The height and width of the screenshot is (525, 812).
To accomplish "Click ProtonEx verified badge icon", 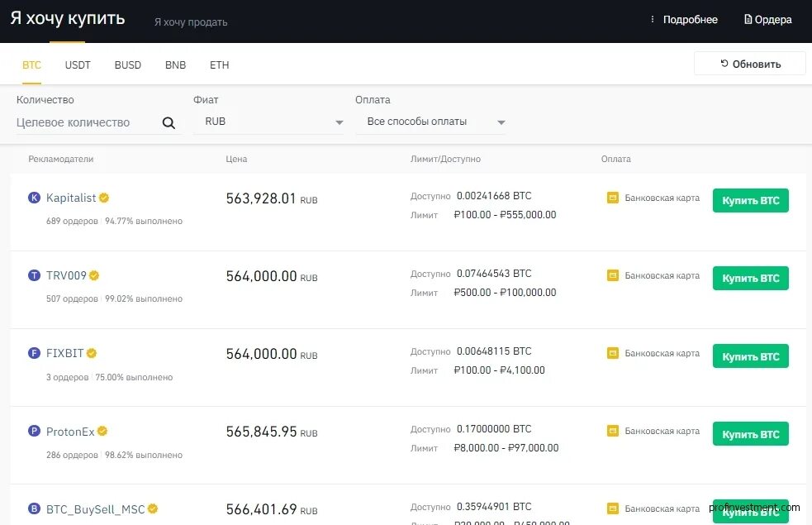I will [x=102, y=431].
